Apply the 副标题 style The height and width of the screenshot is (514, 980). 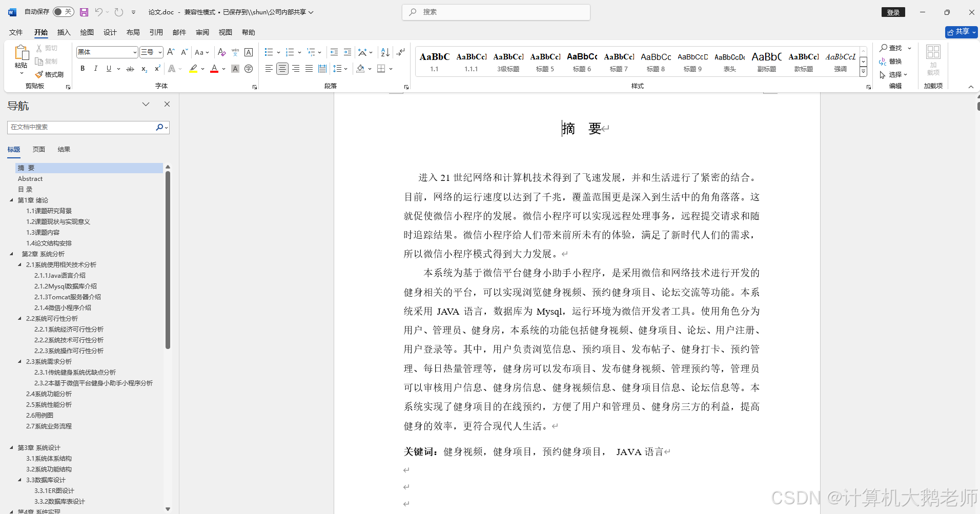767,61
